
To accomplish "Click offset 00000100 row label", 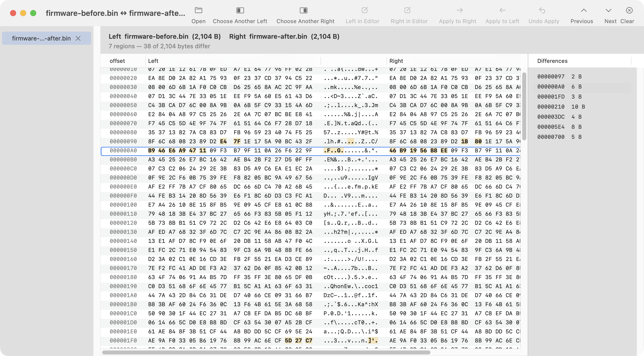I will [123, 205].
